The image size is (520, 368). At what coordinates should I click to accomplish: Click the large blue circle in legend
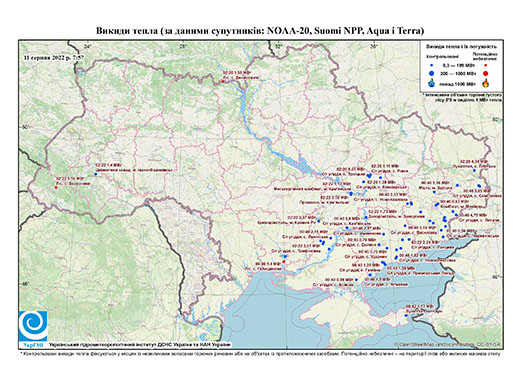[432, 73]
